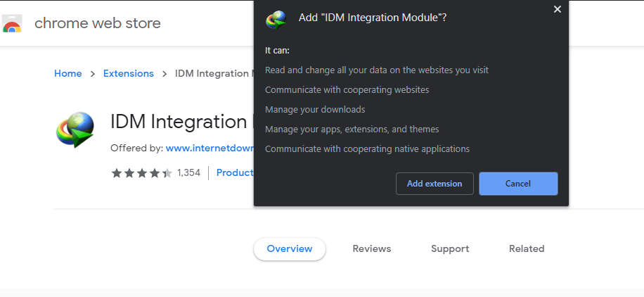Click the IDM icon in the install dialog

click(276, 20)
